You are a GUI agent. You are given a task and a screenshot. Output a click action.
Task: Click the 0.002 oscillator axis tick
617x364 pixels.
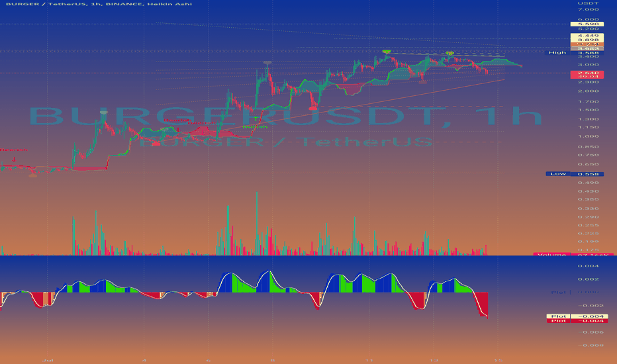coord(588,279)
